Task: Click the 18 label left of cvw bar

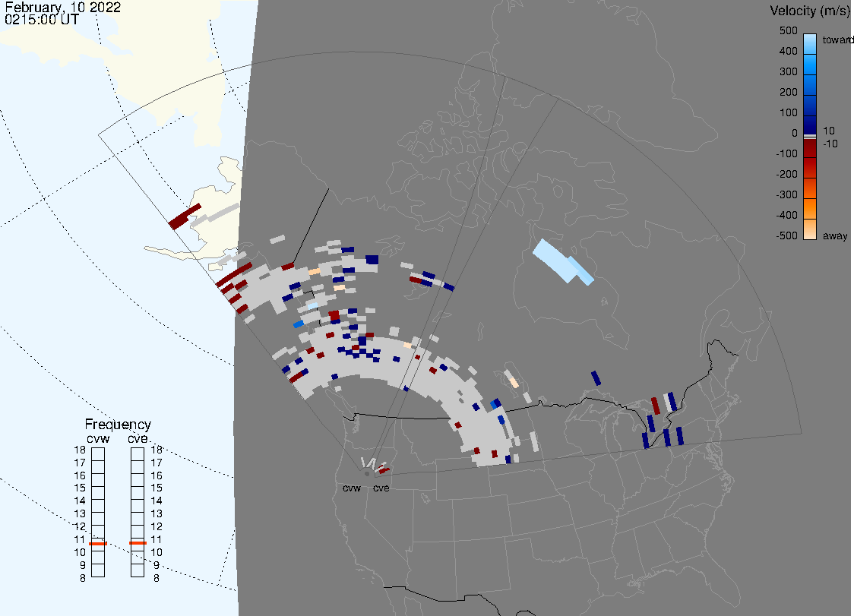Action: tap(80, 450)
